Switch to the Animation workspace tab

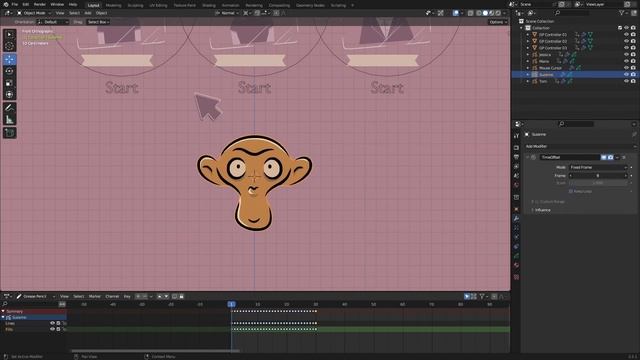pyautogui.click(x=230, y=5)
